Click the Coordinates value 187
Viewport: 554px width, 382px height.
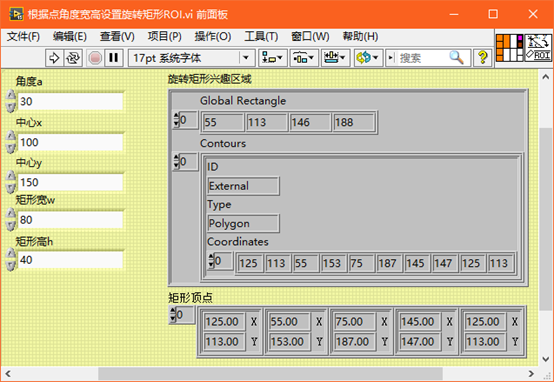[389, 263]
